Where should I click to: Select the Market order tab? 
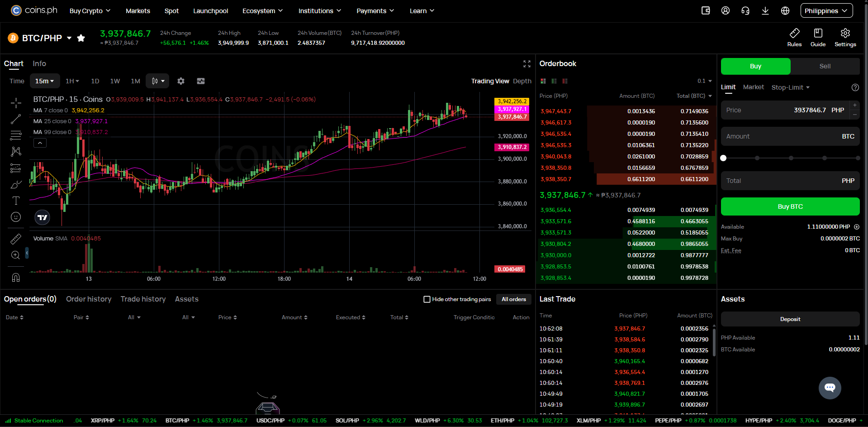[753, 87]
